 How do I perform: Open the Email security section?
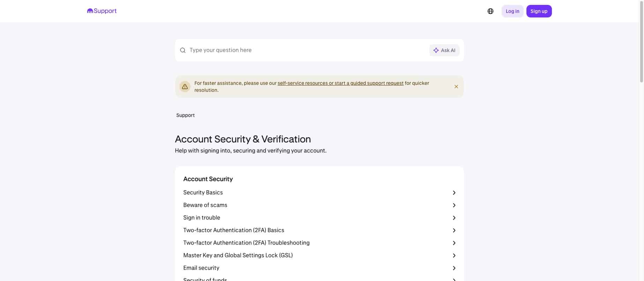[x=319, y=268]
